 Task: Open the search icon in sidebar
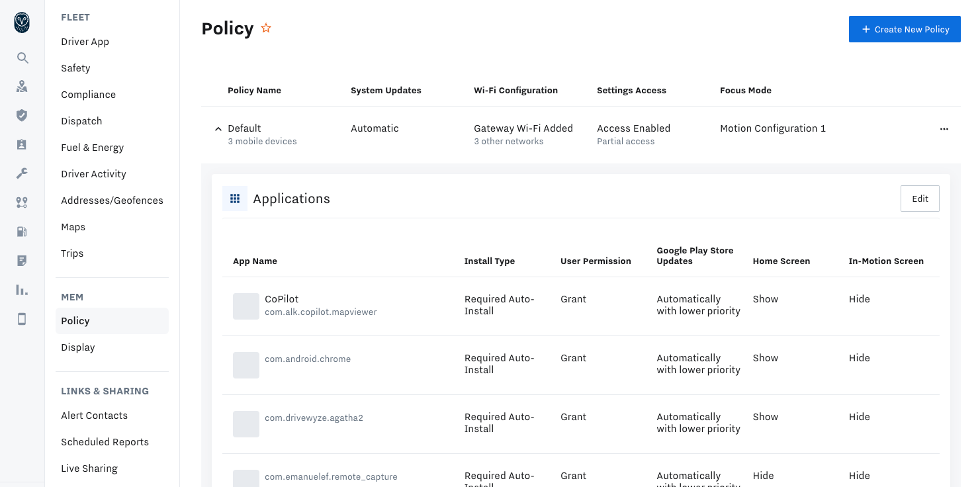[22, 58]
